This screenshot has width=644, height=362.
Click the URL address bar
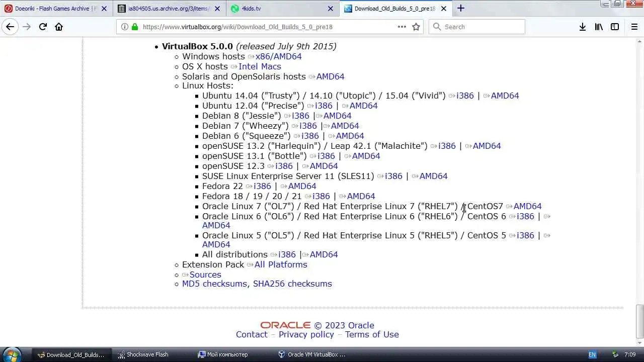click(x=269, y=27)
